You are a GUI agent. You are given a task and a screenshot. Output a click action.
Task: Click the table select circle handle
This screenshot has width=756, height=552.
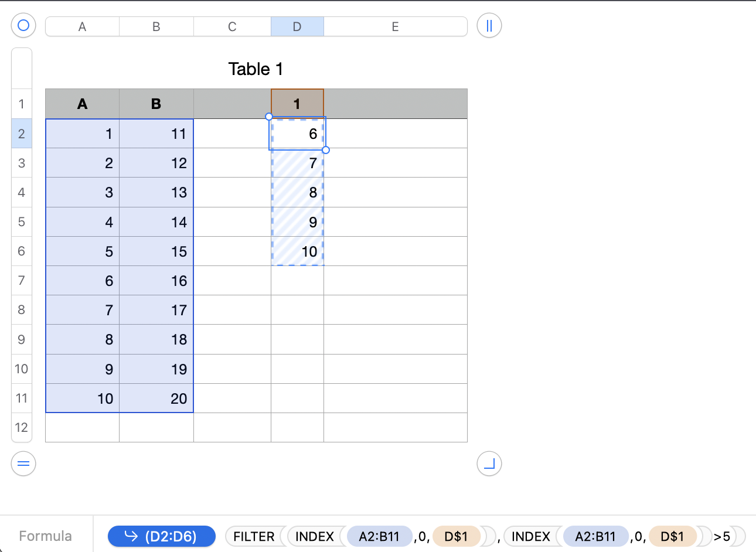[x=23, y=26]
